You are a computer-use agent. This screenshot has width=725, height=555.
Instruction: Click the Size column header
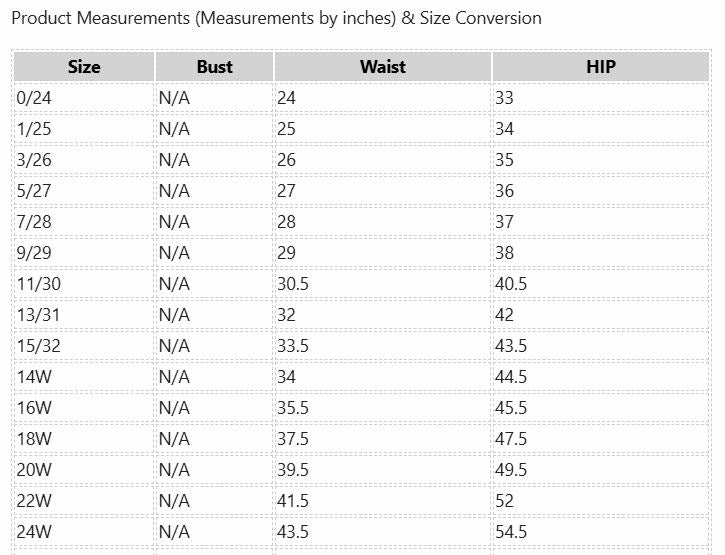84,67
